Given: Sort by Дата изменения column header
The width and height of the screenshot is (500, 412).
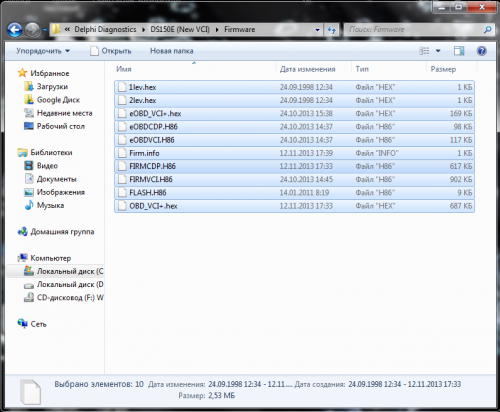Looking at the screenshot, I should [x=307, y=69].
